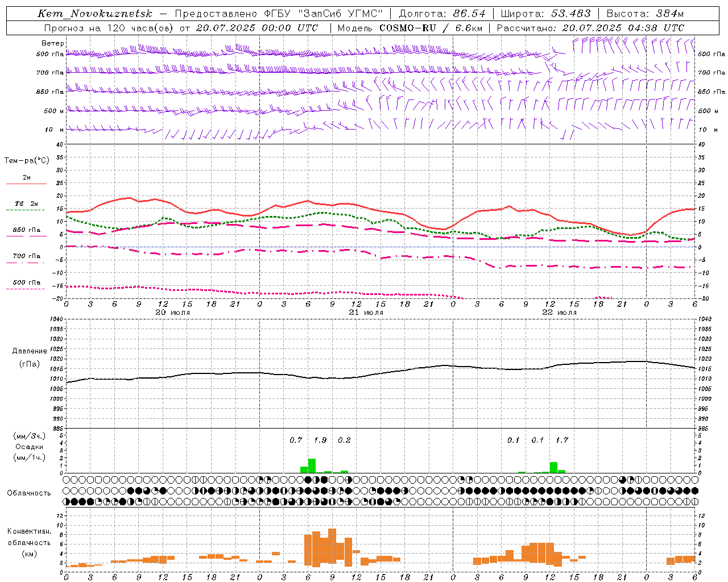The image size is (728, 582).
Task: Click the 21 июля date label
Action: click(366, 313)
